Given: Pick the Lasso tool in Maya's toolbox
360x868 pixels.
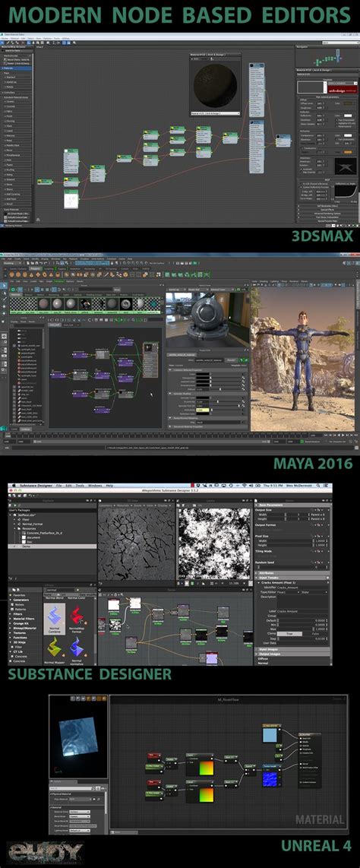Looking at the screenshot, I should click(4, 293).
